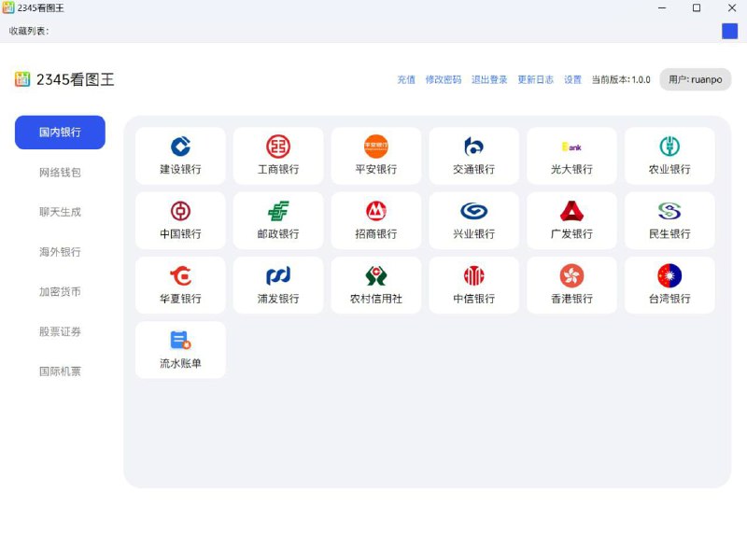
Task: Open 修改密码 change password link
Action: [444, 79]
